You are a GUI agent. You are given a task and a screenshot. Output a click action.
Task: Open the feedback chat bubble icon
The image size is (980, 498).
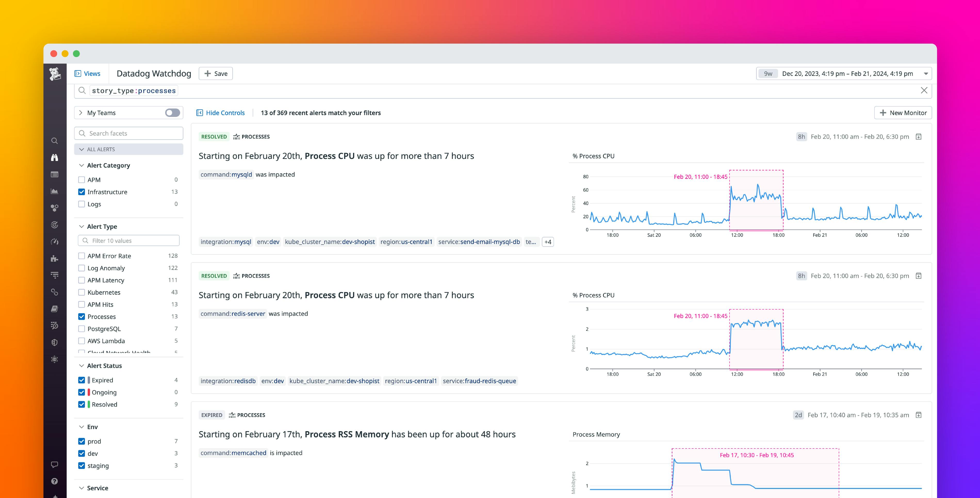(54, 464)
